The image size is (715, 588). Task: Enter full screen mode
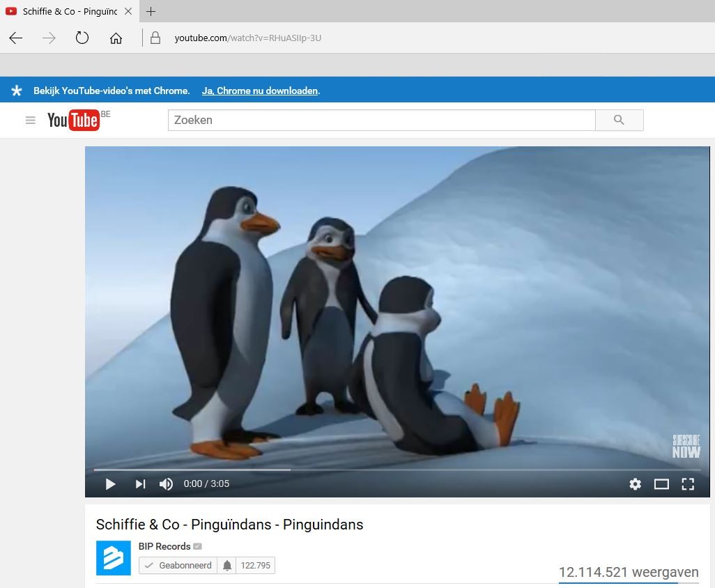tap(688, 483)
